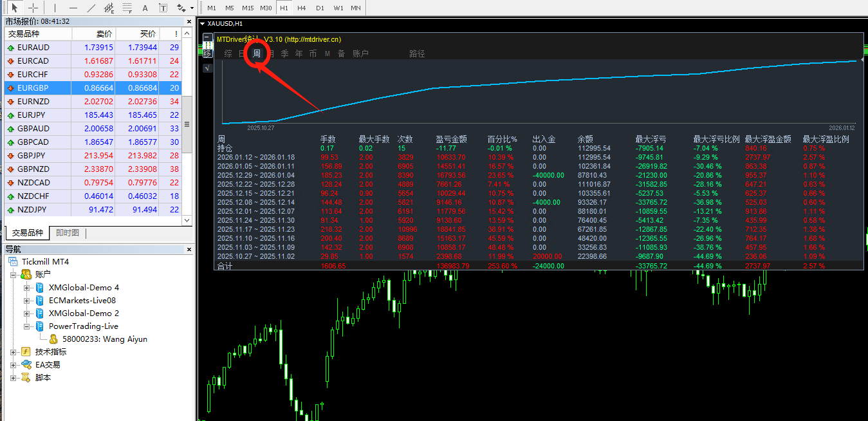Open the 季 quarterly tab in MTDriver
Image resolution: width=868 pixels, height=421 pixels.
[x=284, y=53]
